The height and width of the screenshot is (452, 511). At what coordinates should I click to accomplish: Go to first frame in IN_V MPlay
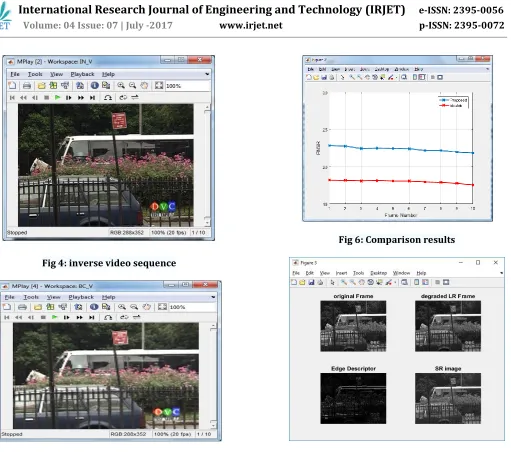point(12,98)
